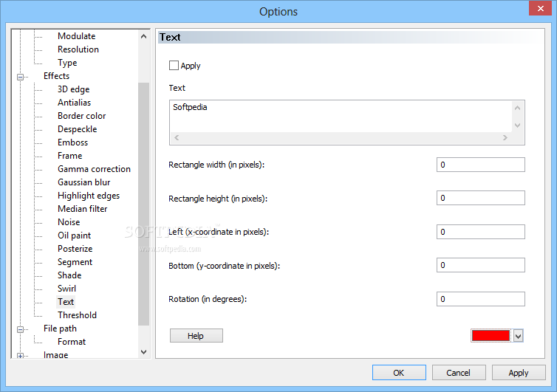This screenshot has width=557, height=392.
Task: Click tree scrollbar up arrow
Action: point(143,36)
